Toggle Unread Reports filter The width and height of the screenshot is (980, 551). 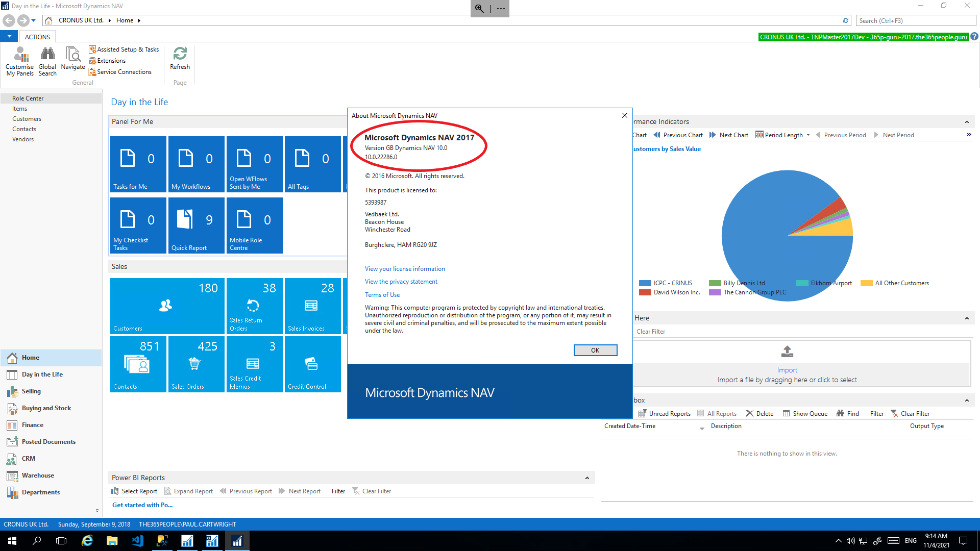(665, 413)
